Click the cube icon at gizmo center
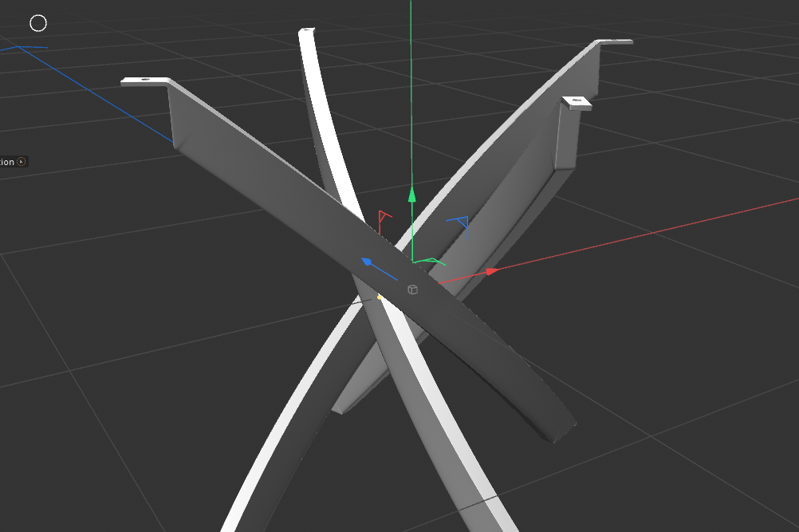The width and height of the screenshot is (799, 532). coord(412,289)
